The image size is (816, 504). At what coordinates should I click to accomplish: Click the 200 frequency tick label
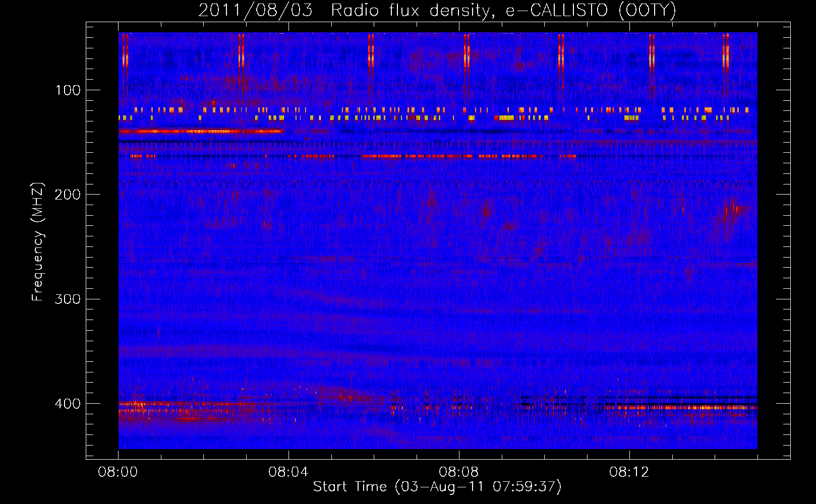click(x=68, y=195)
